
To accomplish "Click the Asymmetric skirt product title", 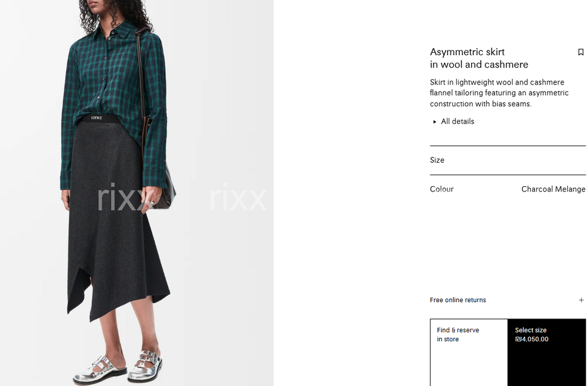I will [x=479, y=58].
